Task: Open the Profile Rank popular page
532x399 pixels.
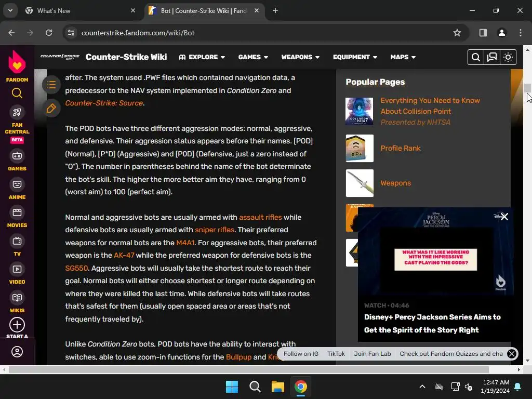Action: click(401, 148)
